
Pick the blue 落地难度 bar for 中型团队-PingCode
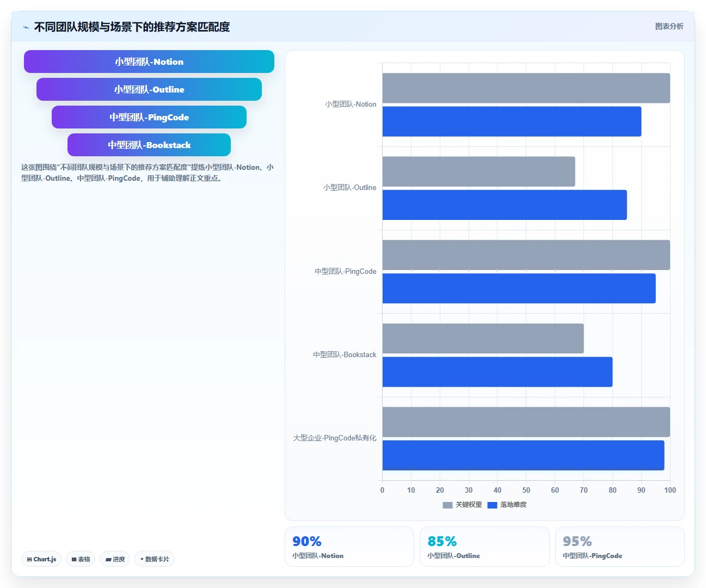pyautogui.click(x=519, y=289)
